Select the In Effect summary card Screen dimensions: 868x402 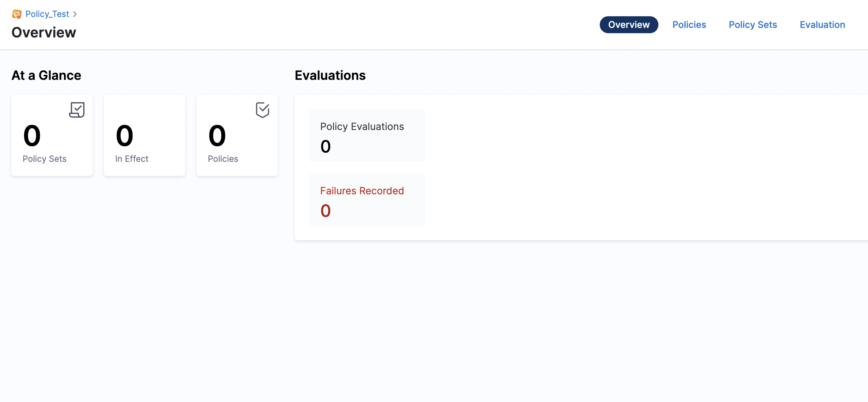pyautogui.click(x=144, y=135)
